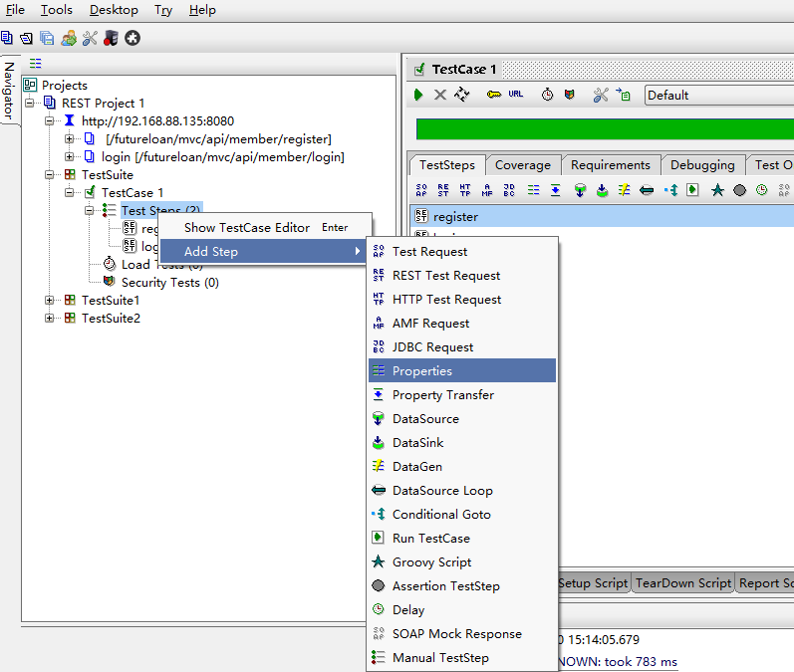This screenshot has height=672, width=794.
Task: Click the DataSource Loop icon in TestSteps toolbar
Action: coord(647,190)
